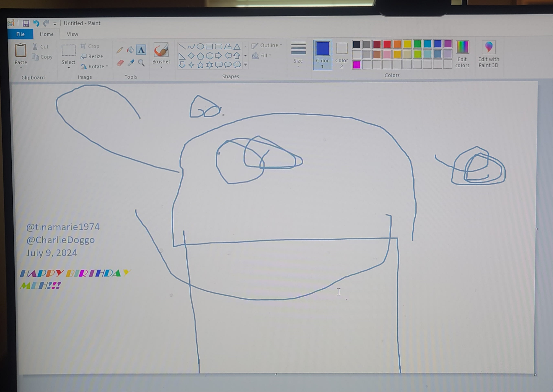Select the Eraser tool
The height and width of the screenshot is (392, 553).
120,63
